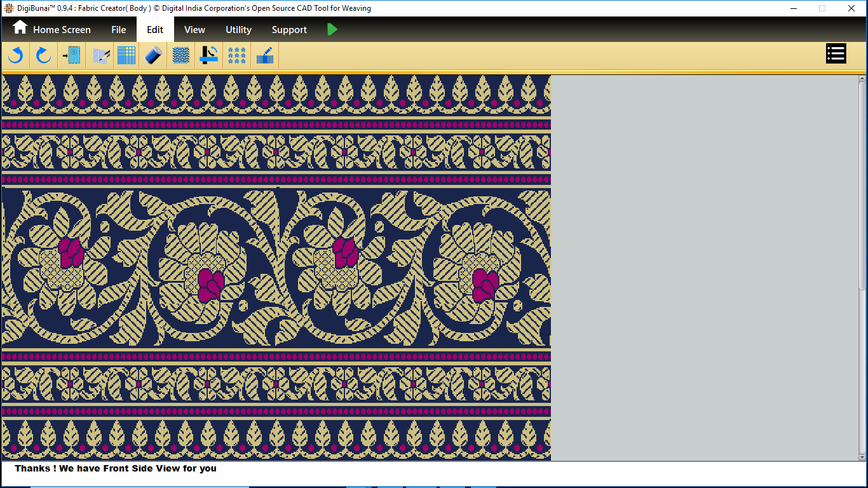The width and height of the screenshot is (868, 488).
Task: Click the magenta flower in the fabric design
Action: click(x=71, y=252)
